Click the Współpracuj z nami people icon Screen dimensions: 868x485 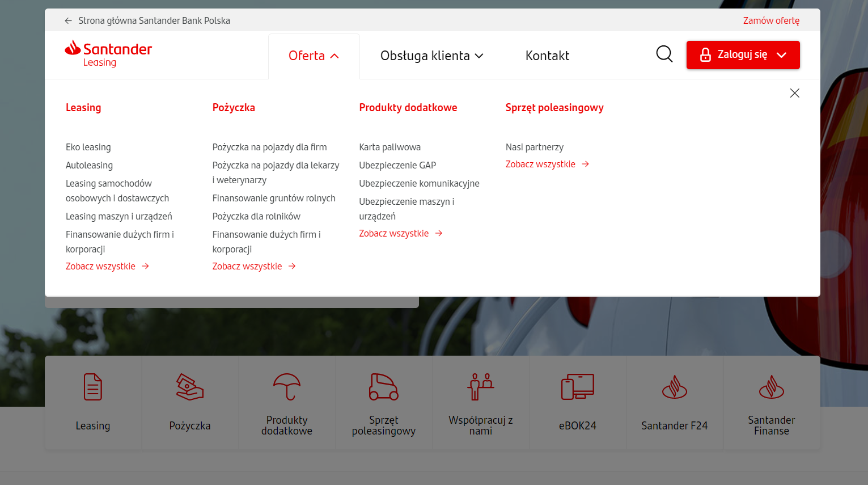point(481,387)
